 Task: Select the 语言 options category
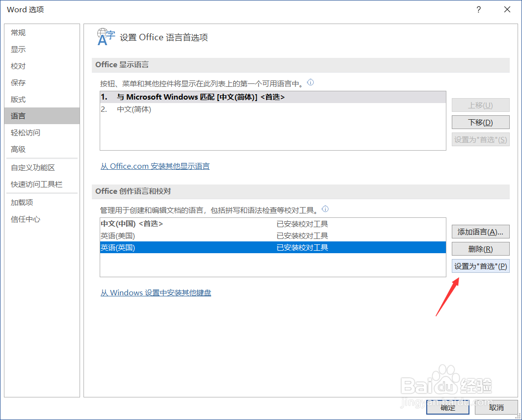42,116
